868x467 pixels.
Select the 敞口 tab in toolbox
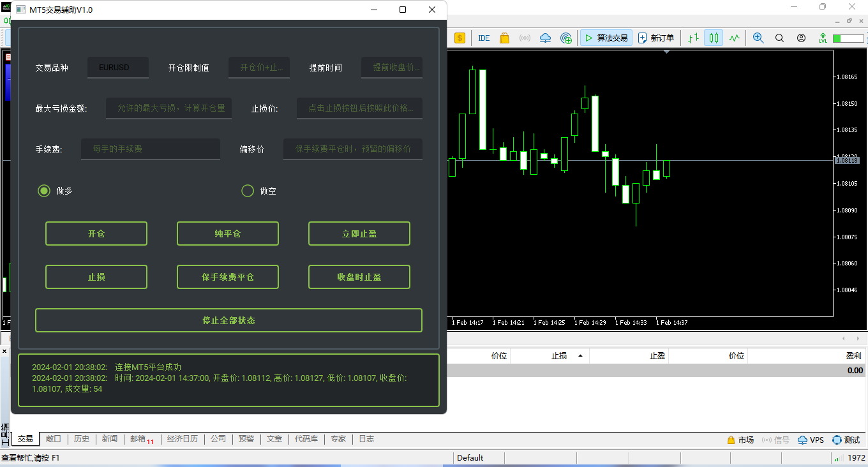(54, 439)
